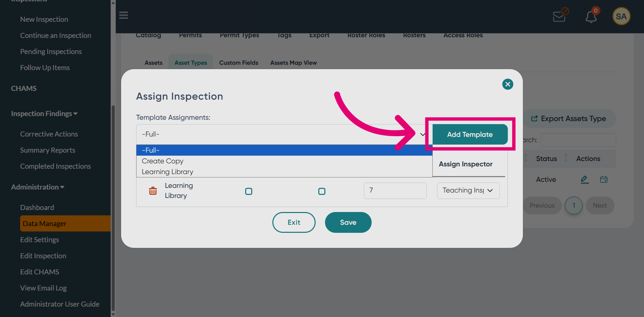Open the Dashboard page

click(37, 208)
